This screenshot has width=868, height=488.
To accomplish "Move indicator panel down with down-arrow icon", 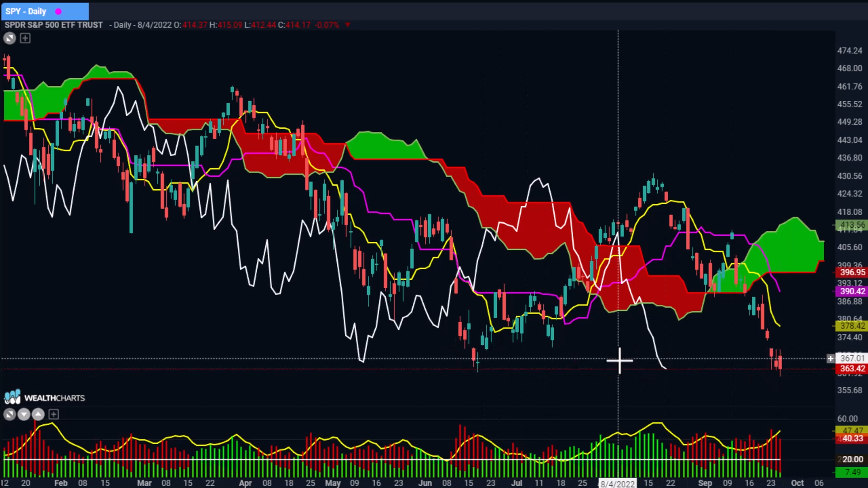I will click(x=24, y=414).
